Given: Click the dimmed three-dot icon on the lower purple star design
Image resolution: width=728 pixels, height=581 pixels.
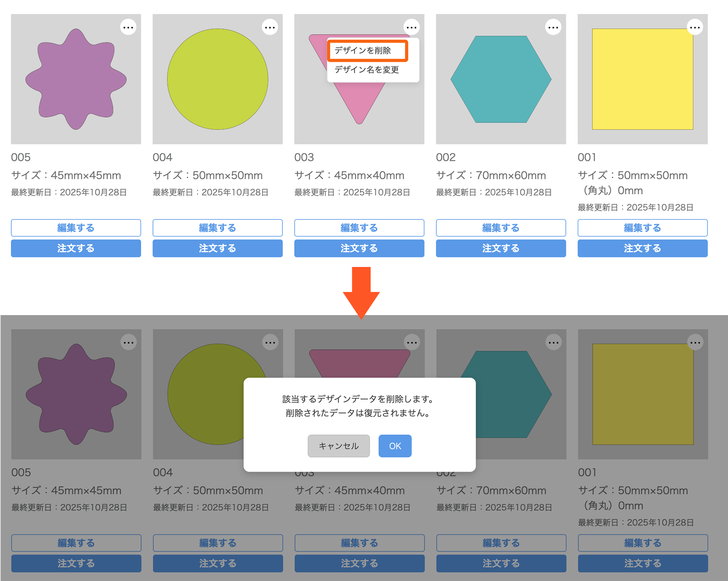Looking at the screenshot, I should click(x=129, y=343).
